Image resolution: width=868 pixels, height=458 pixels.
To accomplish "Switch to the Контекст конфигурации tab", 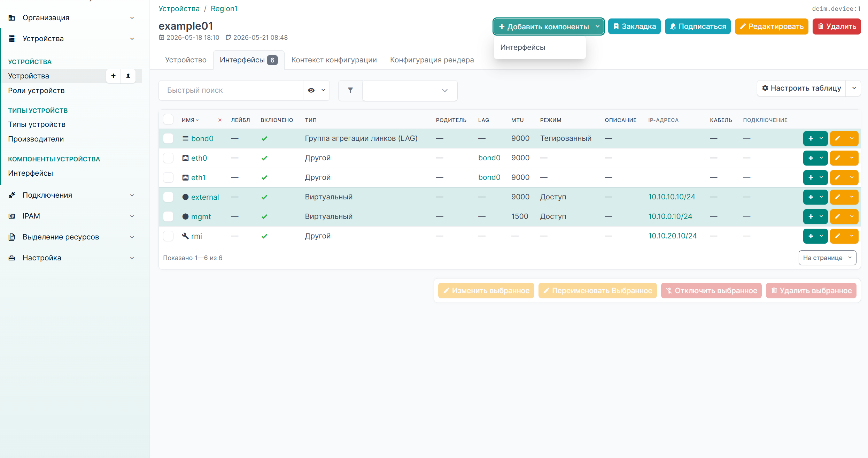I will (x=334, y=60).
